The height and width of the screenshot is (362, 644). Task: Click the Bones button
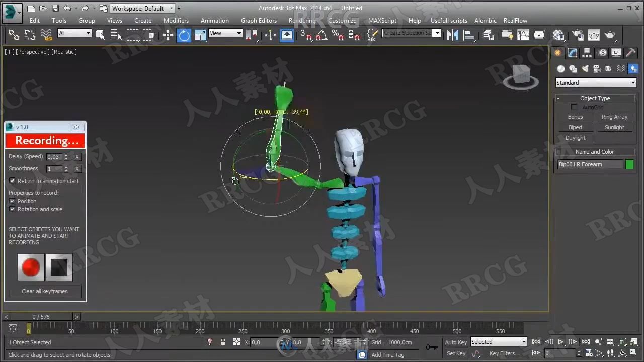click(575, 117)
